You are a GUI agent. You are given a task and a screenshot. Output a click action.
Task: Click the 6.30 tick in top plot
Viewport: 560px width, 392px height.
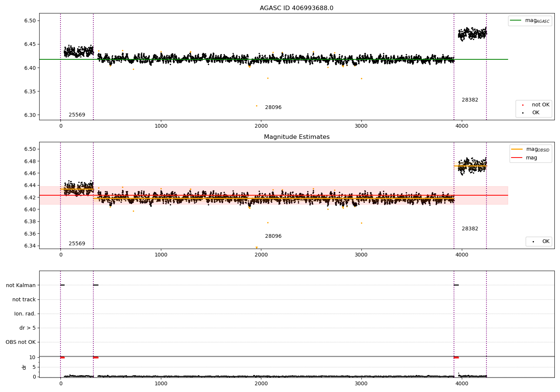[29, 115]
